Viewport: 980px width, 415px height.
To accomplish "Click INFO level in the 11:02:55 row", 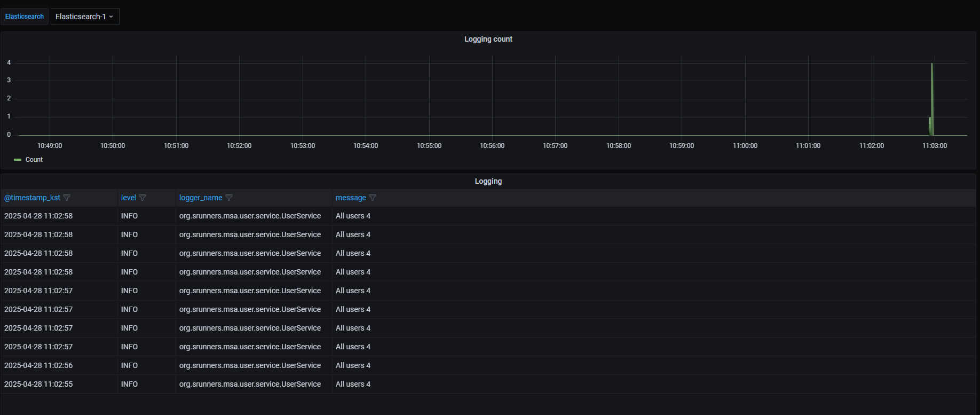I will coord(129,384).
